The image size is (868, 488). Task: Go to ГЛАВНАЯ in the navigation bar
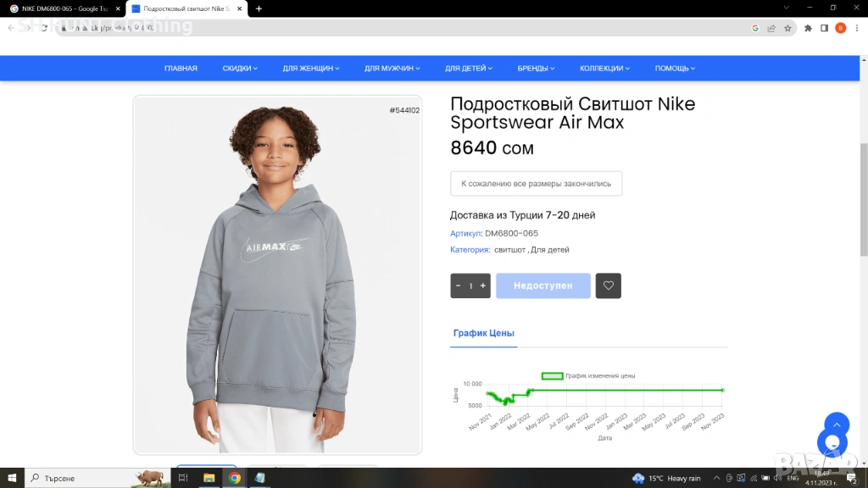click(181, 68)
